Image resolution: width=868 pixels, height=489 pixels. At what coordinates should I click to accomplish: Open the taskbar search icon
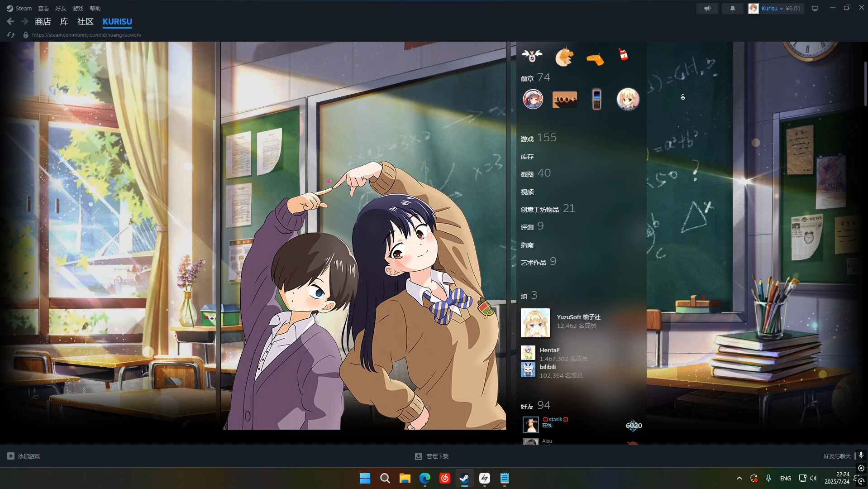coord(385,478)
